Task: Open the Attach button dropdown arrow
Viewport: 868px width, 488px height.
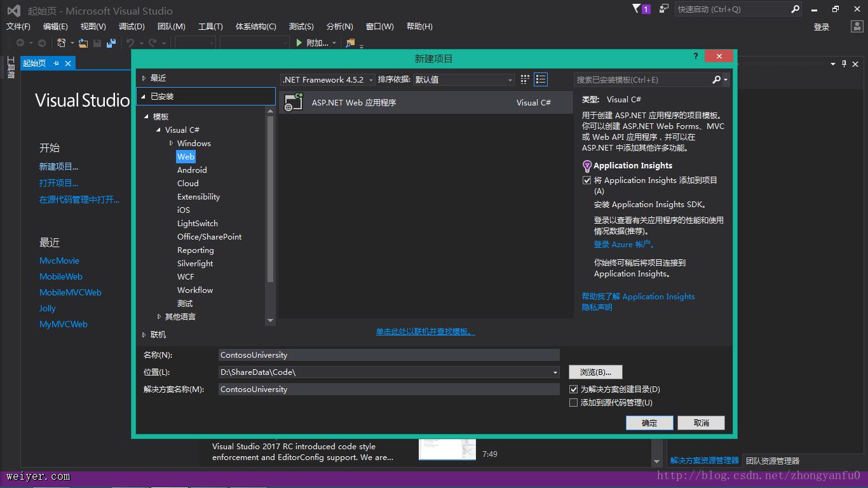Action: point(334,43)
